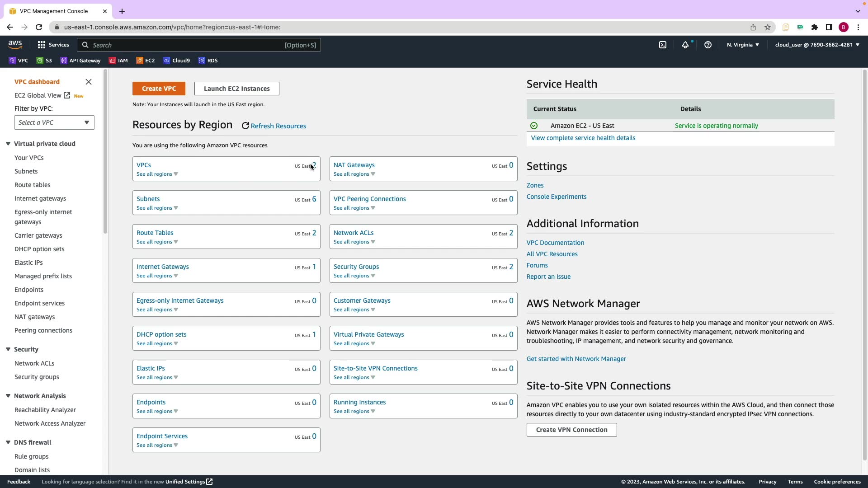
Task: Collapse the Virtual private cloud section
Action: (8, 144)
